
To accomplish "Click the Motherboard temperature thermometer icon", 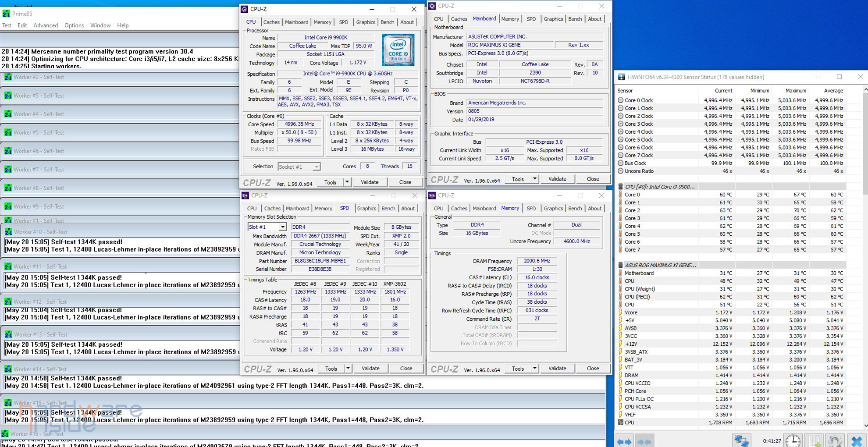I will (620, 273).
